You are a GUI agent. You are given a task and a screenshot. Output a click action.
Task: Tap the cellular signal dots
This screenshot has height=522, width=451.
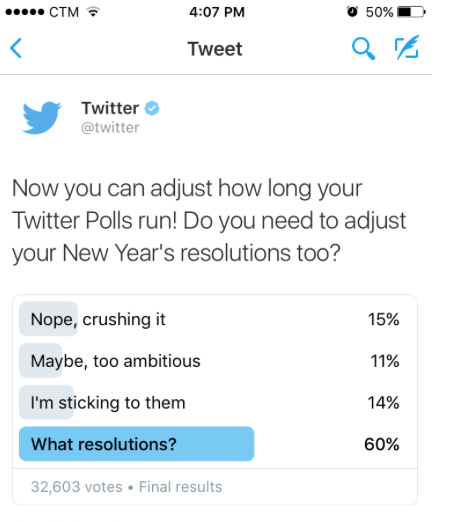pyautogui.click(x=25, y=12)
